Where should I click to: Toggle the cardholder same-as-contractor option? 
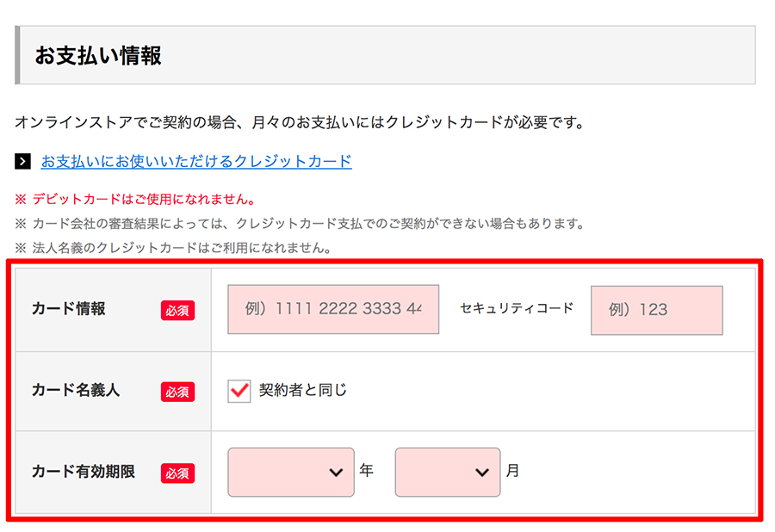(239, 391)
